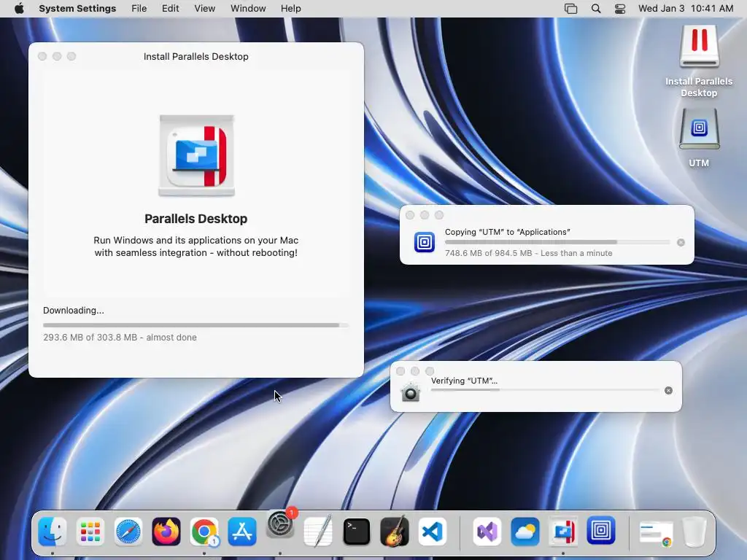Click "Downloading..." status label
Viewport: 747px width, 560px height.
(x=74, y=311)
